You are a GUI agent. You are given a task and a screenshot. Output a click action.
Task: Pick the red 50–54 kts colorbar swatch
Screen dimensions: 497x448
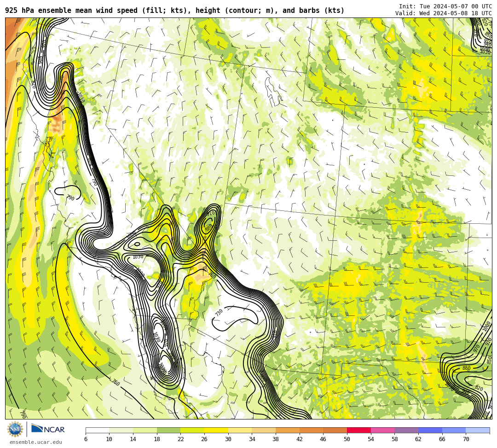coord(359,430)
